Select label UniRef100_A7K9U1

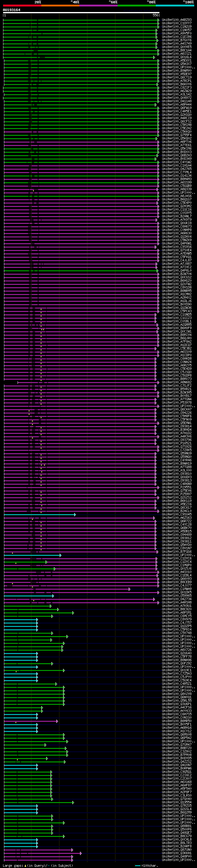pyautogui.click(x=177, y=606)
